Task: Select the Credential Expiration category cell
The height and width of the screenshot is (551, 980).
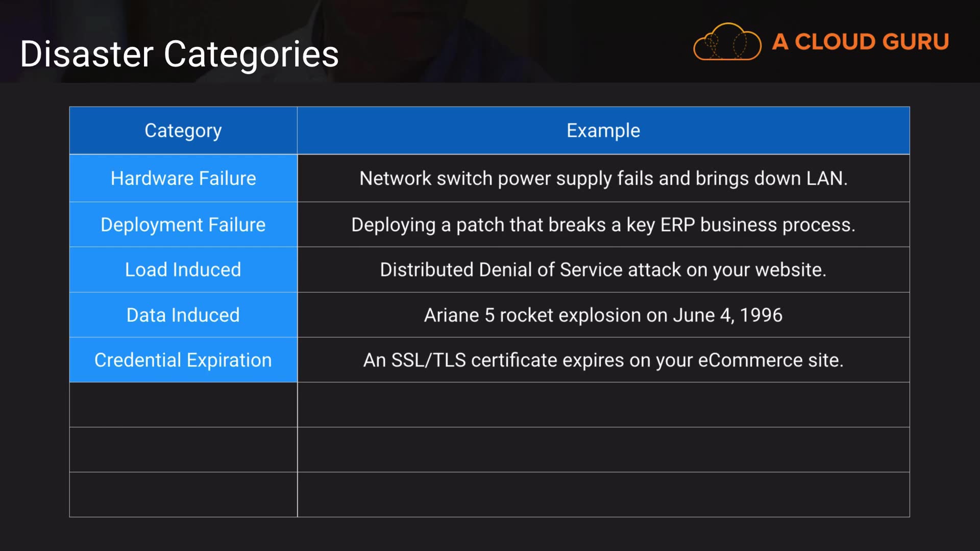Action: [183, 360]
